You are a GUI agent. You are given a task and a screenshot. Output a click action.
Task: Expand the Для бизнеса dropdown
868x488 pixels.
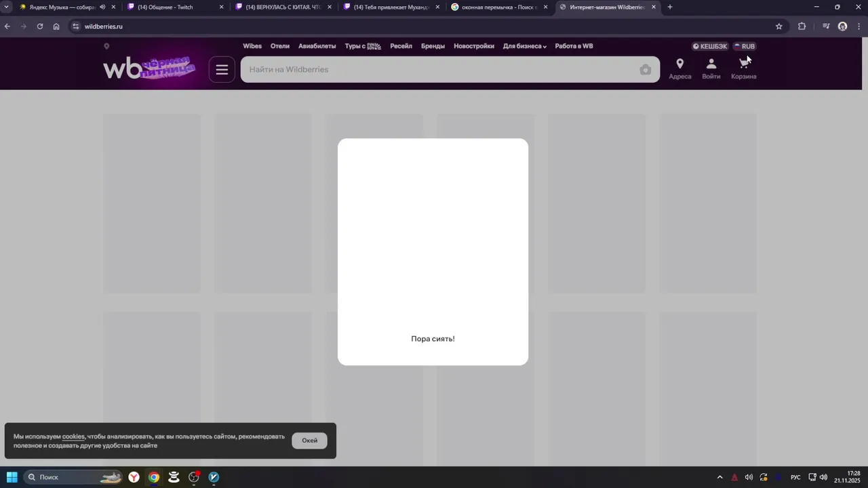(x=525, y=46)
